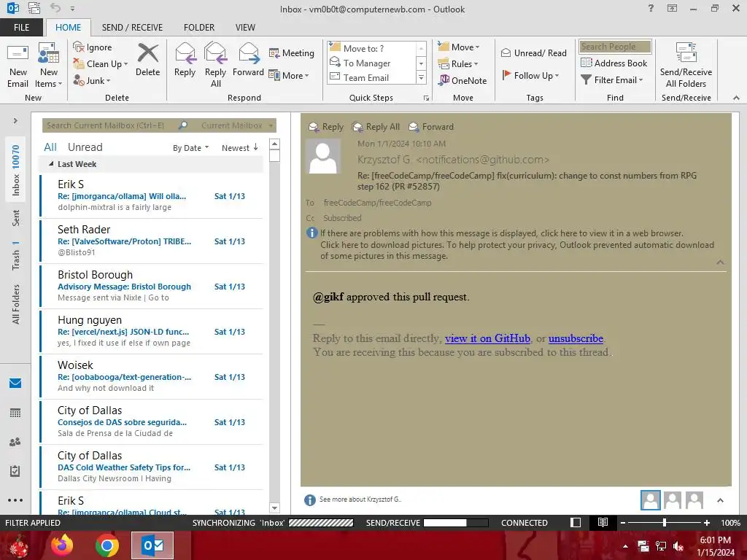This screenshot has height=560, width=747.
Task: Click ribbon Forward button
Action: tap(248, 60)
